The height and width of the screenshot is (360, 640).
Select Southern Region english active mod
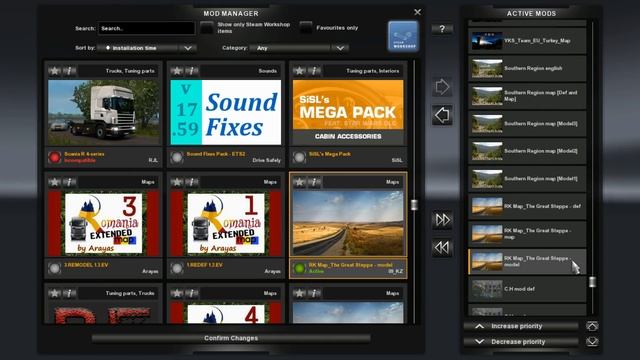(527, 68)
